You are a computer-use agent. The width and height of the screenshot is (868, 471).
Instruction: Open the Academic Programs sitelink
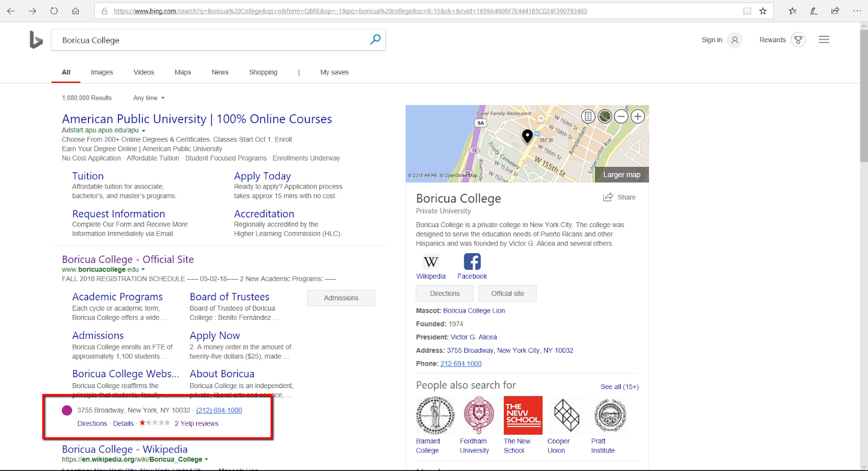(x=118, y=296)
